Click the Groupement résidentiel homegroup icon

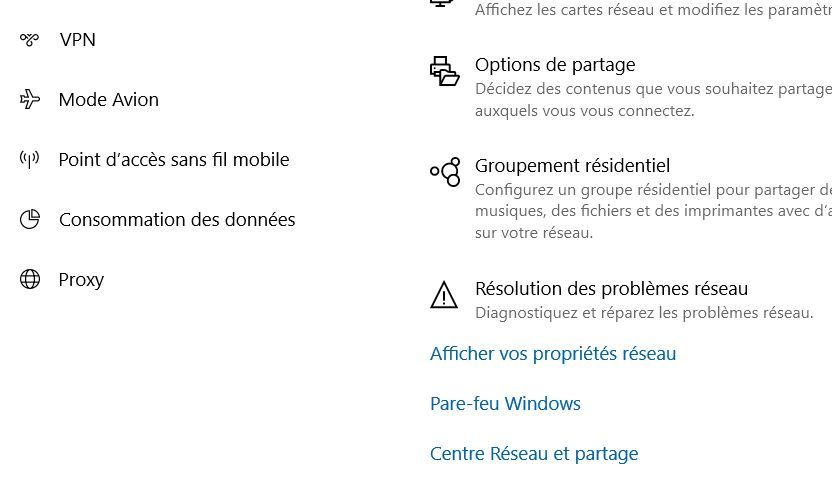(445, 172)
